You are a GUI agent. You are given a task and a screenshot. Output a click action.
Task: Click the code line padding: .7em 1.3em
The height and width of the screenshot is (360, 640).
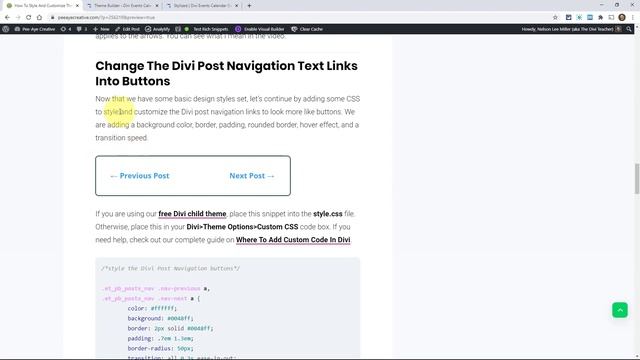[x=160, y=338]
